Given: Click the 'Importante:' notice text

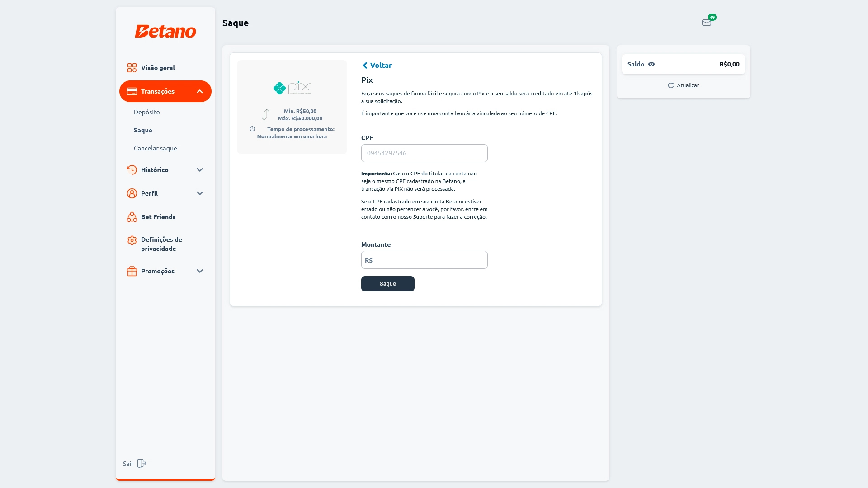Looking at the screenshot, I should pos(376,174).
